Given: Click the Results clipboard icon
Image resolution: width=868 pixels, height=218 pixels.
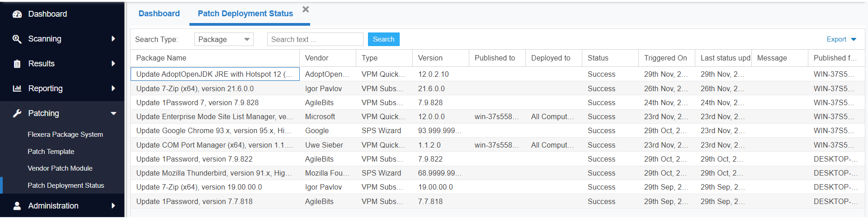Looking at the screenshot, I should tap(17, 64).
